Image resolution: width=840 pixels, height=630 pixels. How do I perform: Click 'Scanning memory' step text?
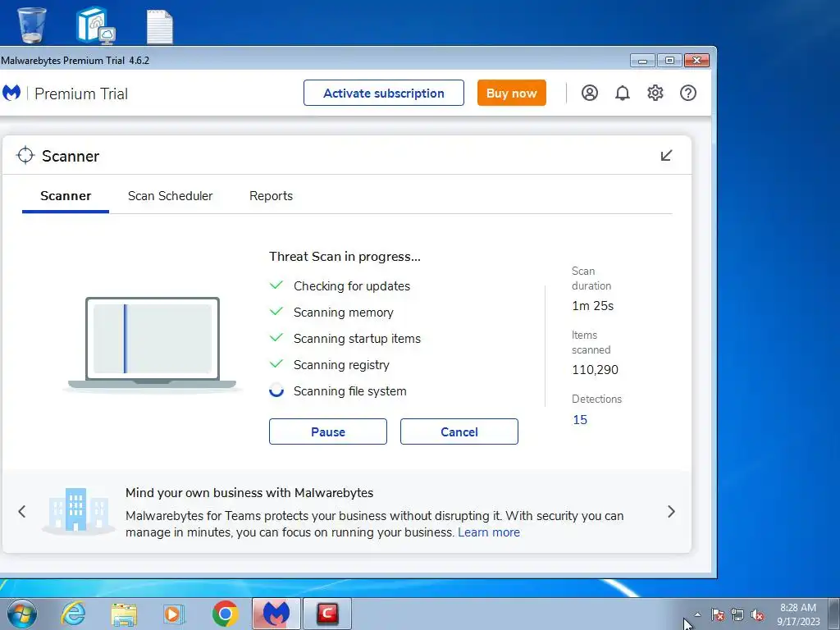pos(344,313)
